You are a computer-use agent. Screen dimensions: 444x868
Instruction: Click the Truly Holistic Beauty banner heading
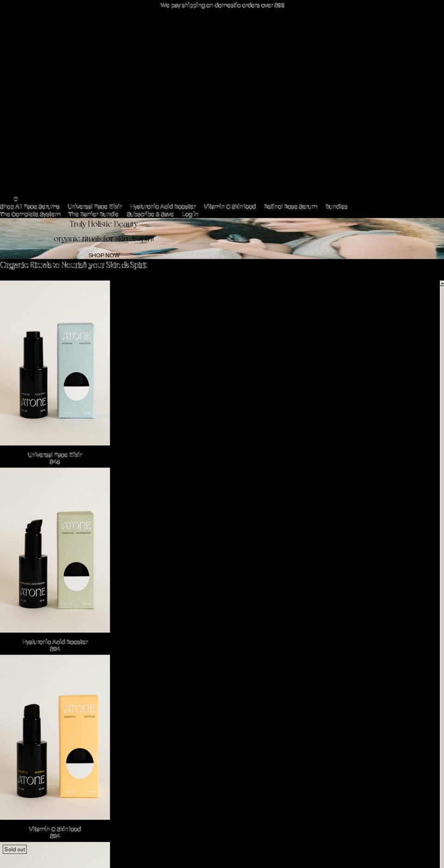click(x=104, y=224)
